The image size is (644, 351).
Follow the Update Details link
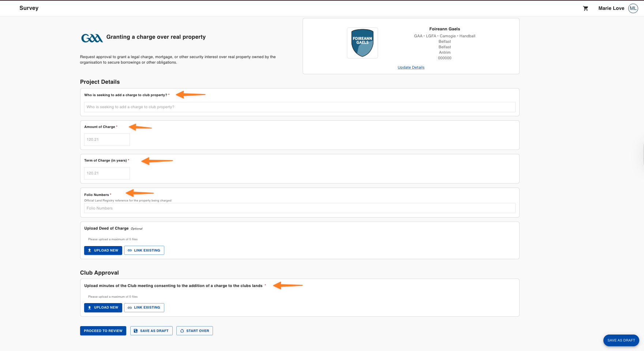point(411,67)
